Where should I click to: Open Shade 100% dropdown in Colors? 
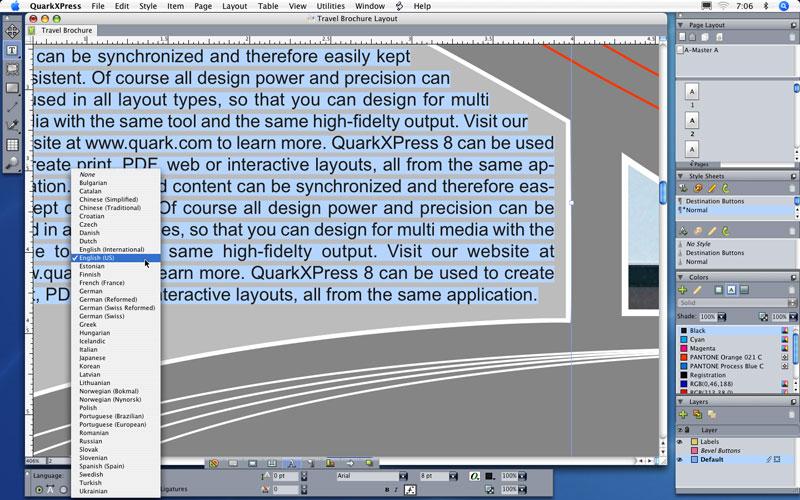(x=721, y=317)
